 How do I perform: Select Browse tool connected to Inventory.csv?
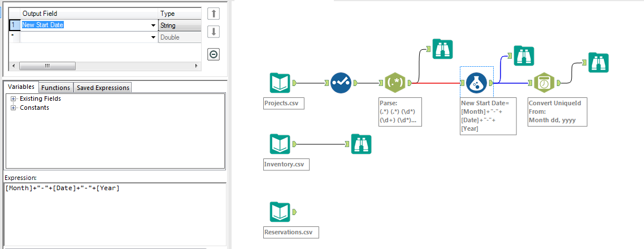click(362, 144)
